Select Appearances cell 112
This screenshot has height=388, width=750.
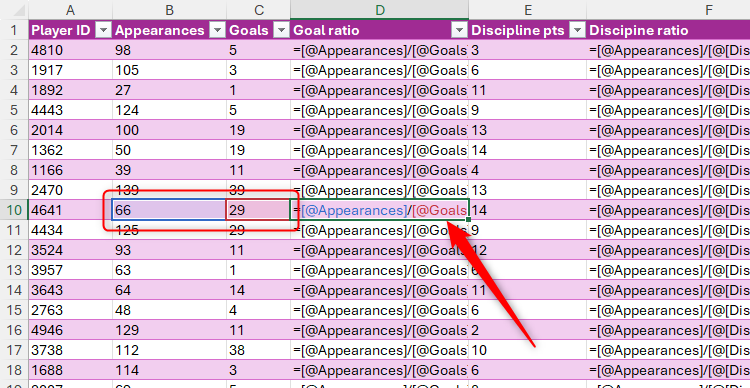point(169,350)
